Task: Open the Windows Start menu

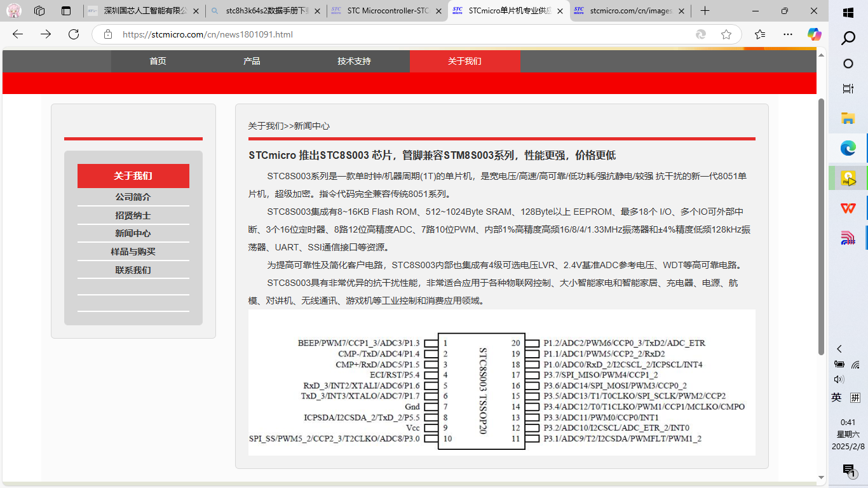Action: pyautogui.click(x=848, y=13)
